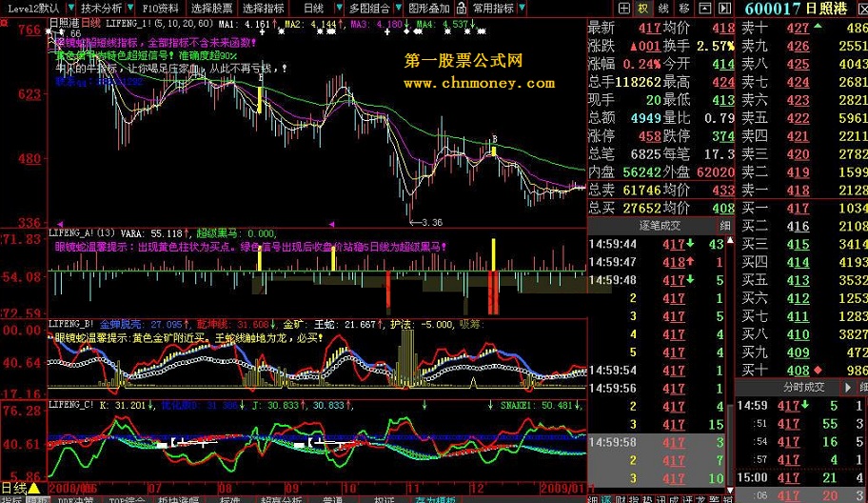Screen dimensions: 868x503
Task: Click the green up-triangle next to 卖十 427
Action: point(818,26)
